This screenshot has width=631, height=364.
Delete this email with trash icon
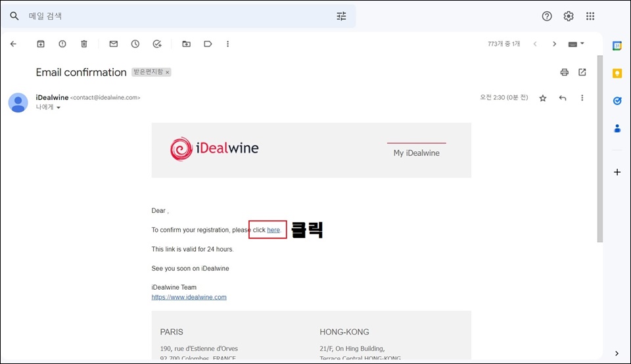pos(83,44)
